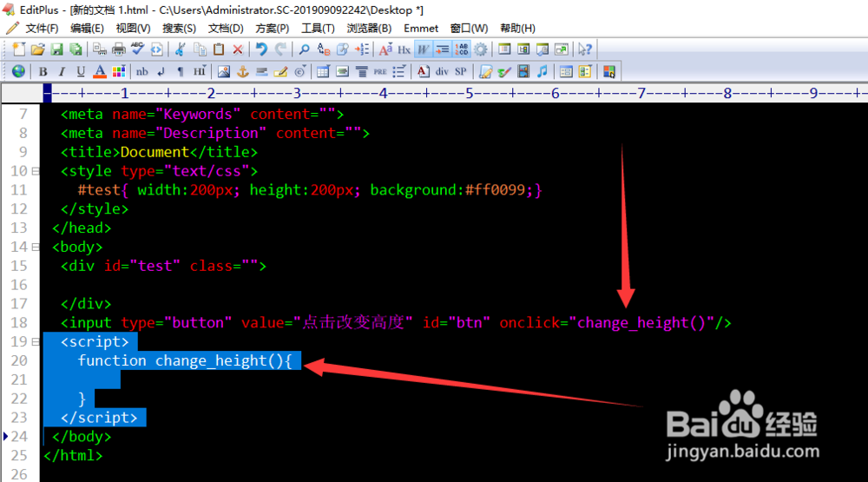Insert line break tag

(x=161, y=71)
